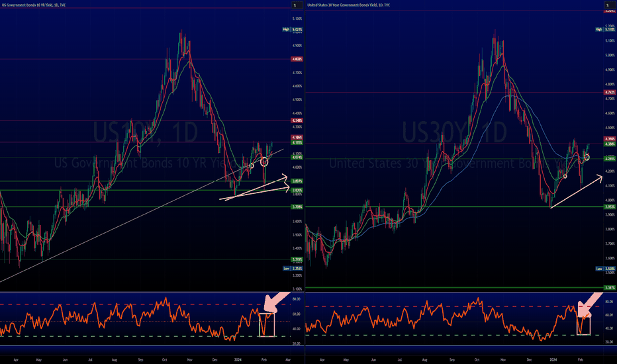Screen dimensions: 617x364
Task: Select the 4.348% red price label
Action: point(297,120)
